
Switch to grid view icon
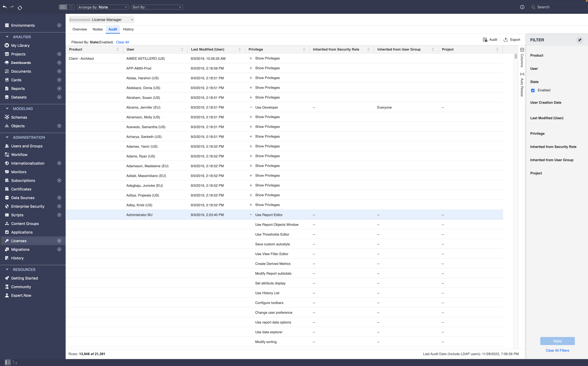click(x=63, y=7)
